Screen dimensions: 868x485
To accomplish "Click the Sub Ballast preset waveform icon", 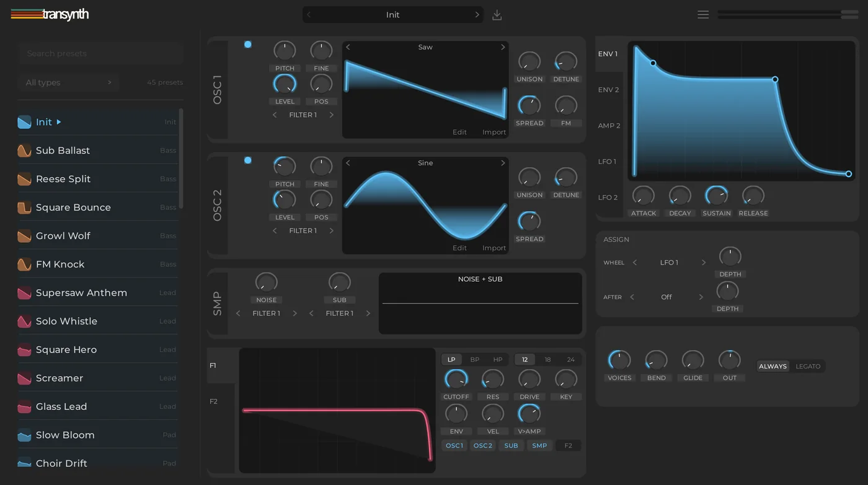I will pyautogui.click(x=24, y=151).
